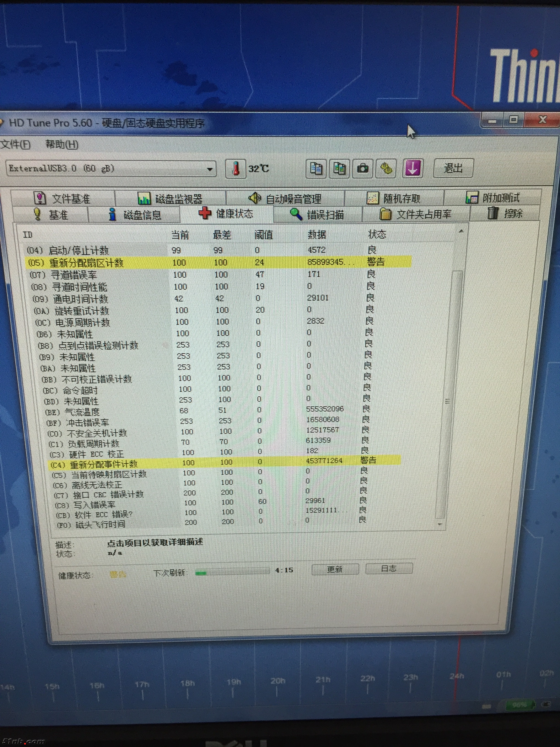Image resolution: width=560 pixels, height=747 pixels.
Task: Switch to the 文件基准 tab
Action: coord(63,198)
